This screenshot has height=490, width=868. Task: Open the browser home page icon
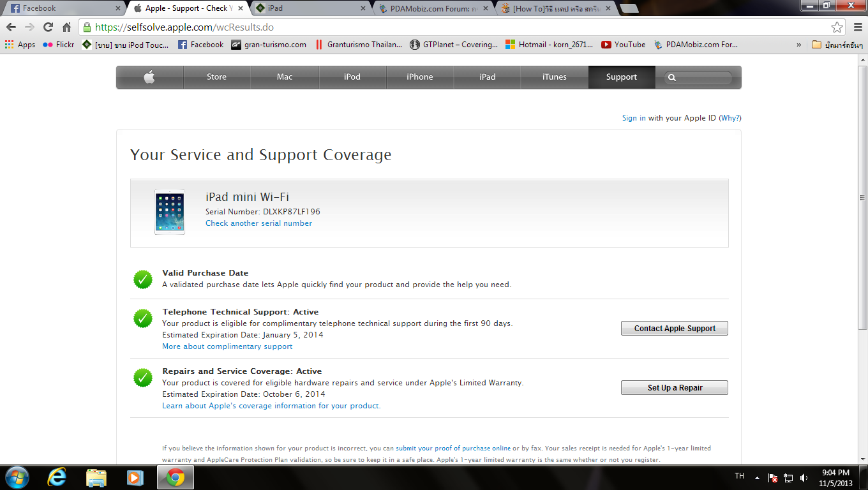pos(66,27)
